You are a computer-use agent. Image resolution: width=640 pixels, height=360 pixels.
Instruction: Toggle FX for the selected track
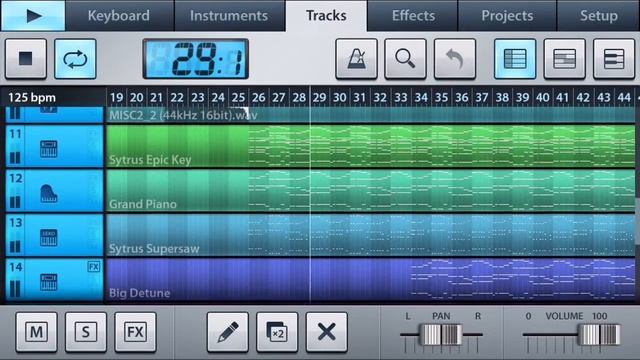[135, 332]
